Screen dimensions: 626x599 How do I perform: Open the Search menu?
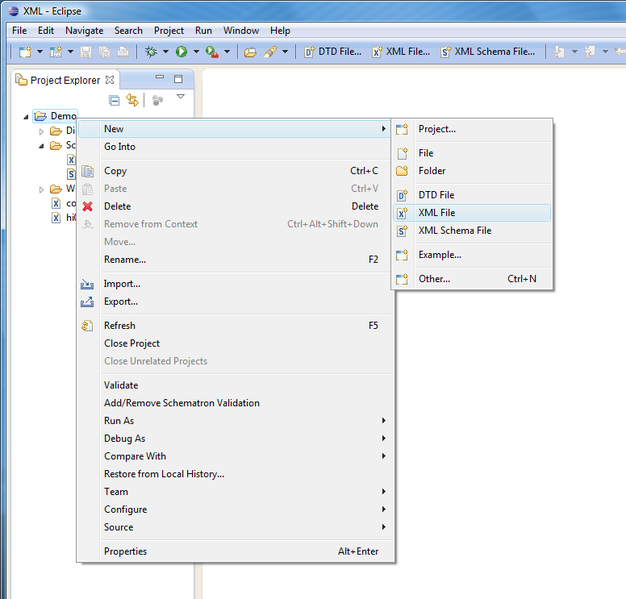[128, 31]
